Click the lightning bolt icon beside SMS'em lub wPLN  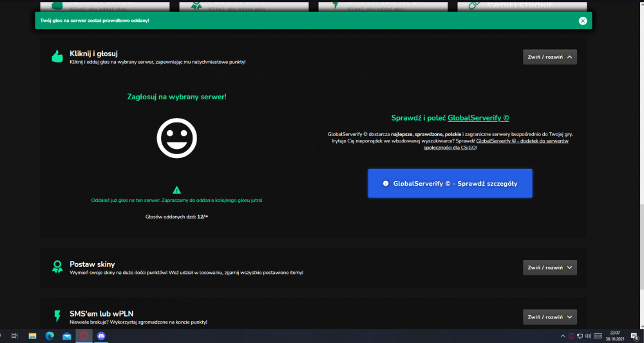tap(57, 317)
